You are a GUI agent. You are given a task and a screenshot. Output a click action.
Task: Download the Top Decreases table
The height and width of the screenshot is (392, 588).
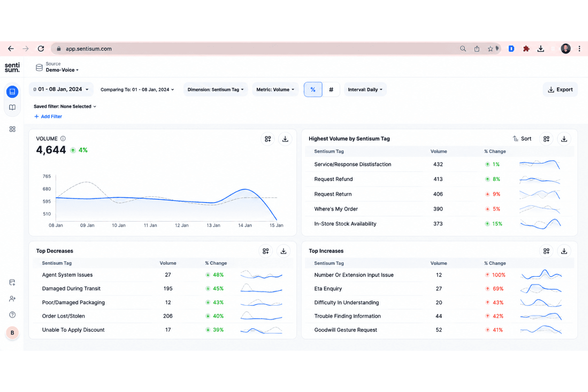click(284, 251)
